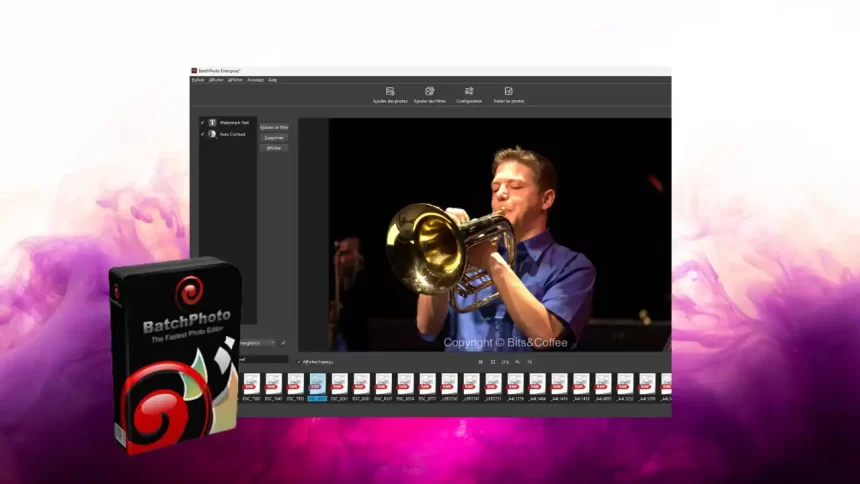
Task: Click the pencil edit icon beside the profile dropdown
Action: 283,343
